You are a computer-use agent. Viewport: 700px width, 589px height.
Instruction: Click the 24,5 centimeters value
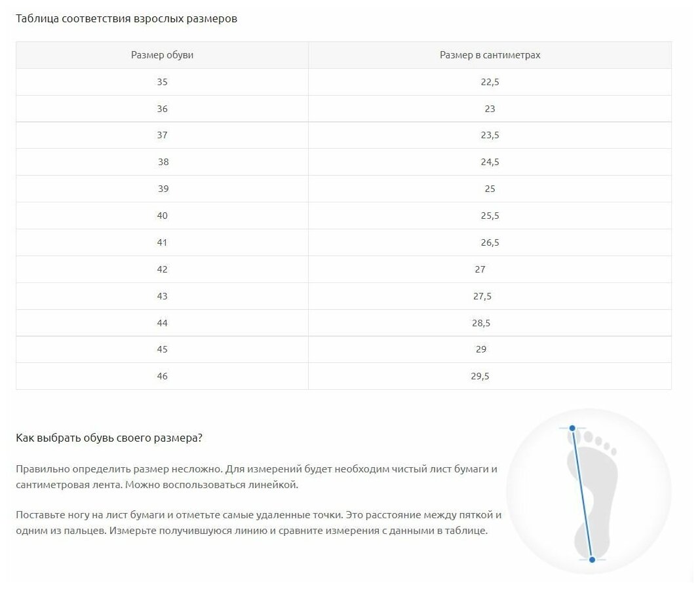pos(490,162)
